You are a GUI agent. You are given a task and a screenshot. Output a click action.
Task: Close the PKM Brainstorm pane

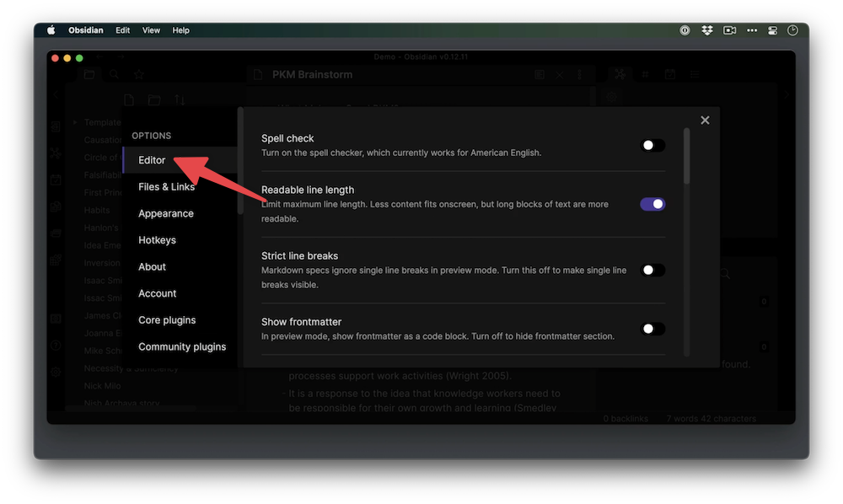coord(560,75)
